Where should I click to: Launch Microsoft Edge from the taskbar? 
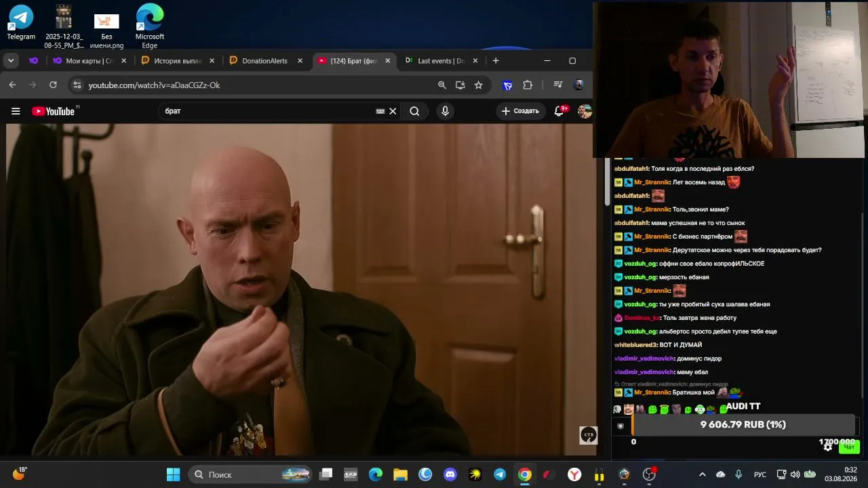[376, 474]
